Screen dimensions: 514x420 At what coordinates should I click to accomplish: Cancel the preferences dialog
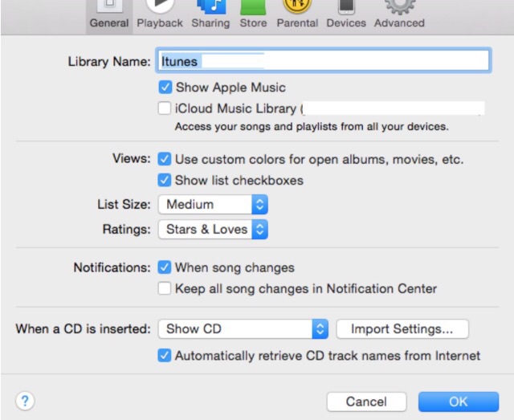click(x=366, y=402)
